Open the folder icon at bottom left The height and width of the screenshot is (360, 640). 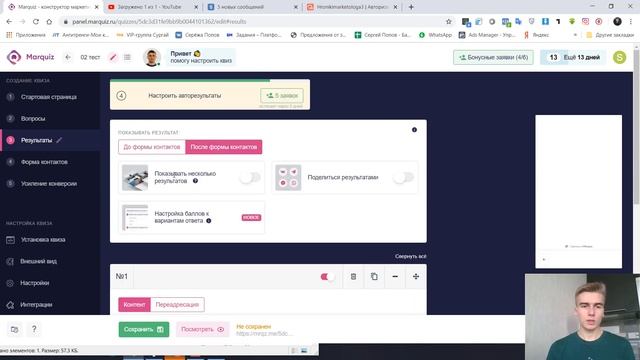point(14,329)
